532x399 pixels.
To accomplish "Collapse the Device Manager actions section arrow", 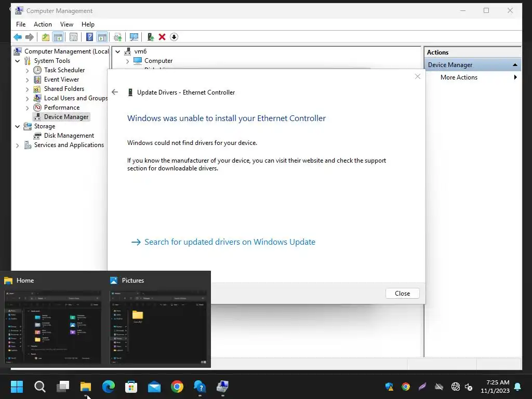I will tap(515, 65).
